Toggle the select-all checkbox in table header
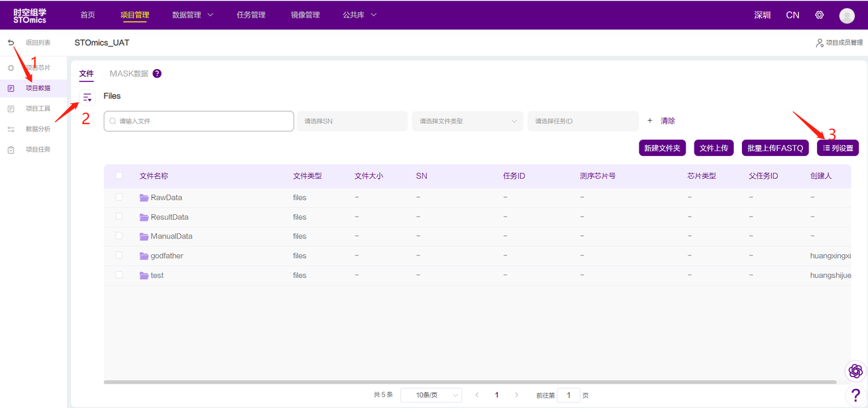The width and height of the screenshot is (868, 408). coord(119,176)
